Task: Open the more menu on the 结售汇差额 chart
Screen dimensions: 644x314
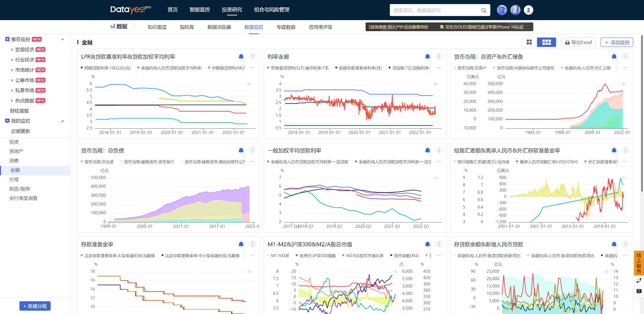Action: click(625, 150)
